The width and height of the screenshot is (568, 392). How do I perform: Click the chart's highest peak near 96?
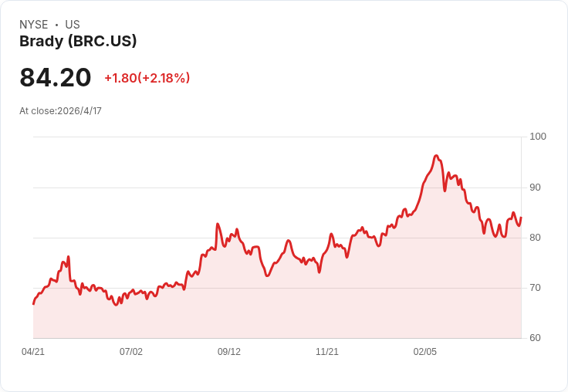437,156
